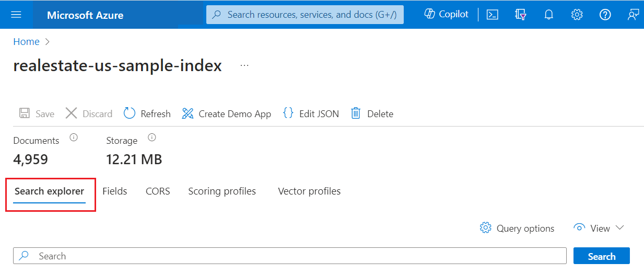644x274 pixels.
Task: View notifications bell icon
Action: (x=548, y=15)
